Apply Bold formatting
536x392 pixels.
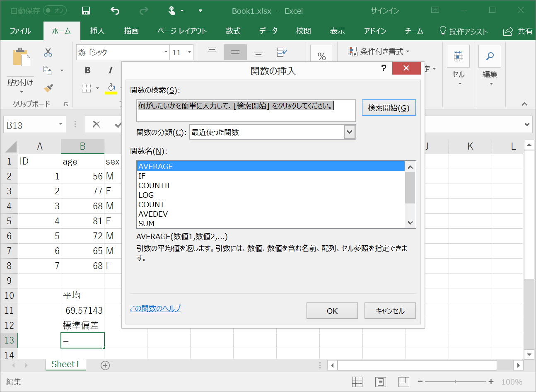click(87, 70)
